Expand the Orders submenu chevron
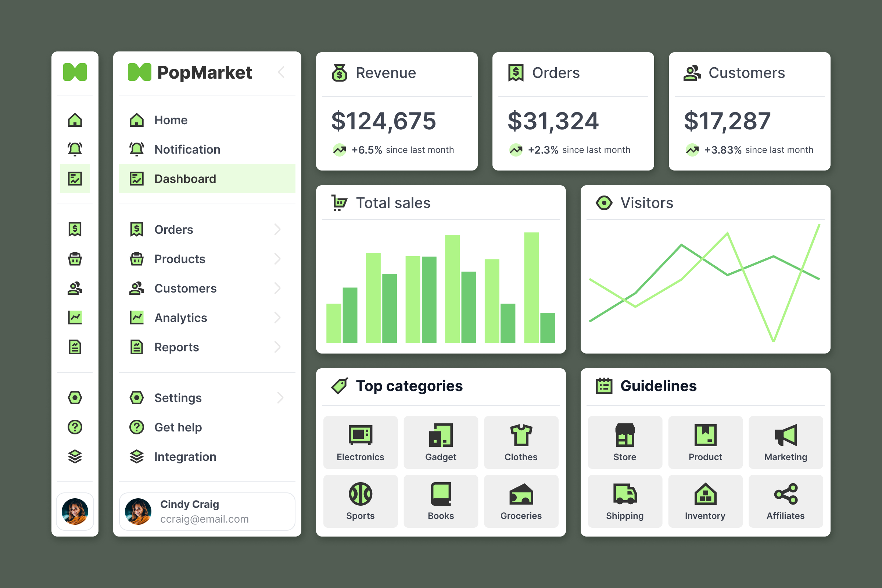 click(x=277, y=229)
